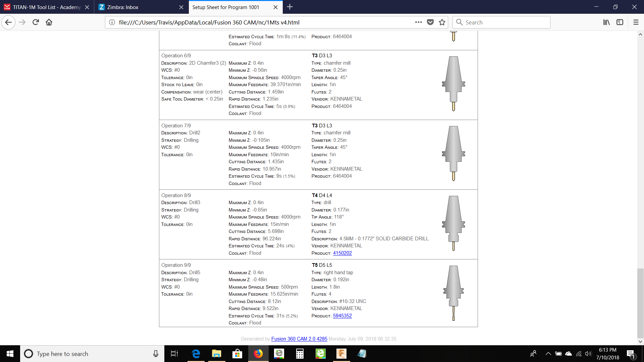Open the browser home page
This screenshot has width=644, height=362.
pos(49,22)
